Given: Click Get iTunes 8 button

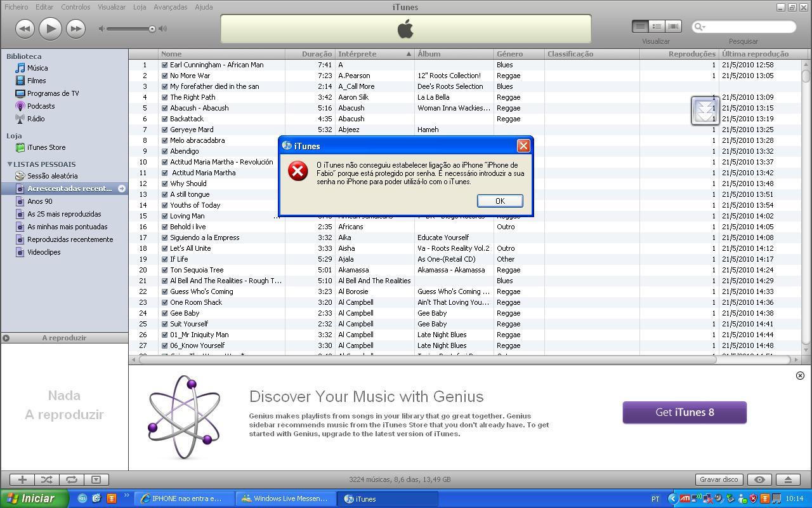Looking at the screenshot, I should (684, 412).
